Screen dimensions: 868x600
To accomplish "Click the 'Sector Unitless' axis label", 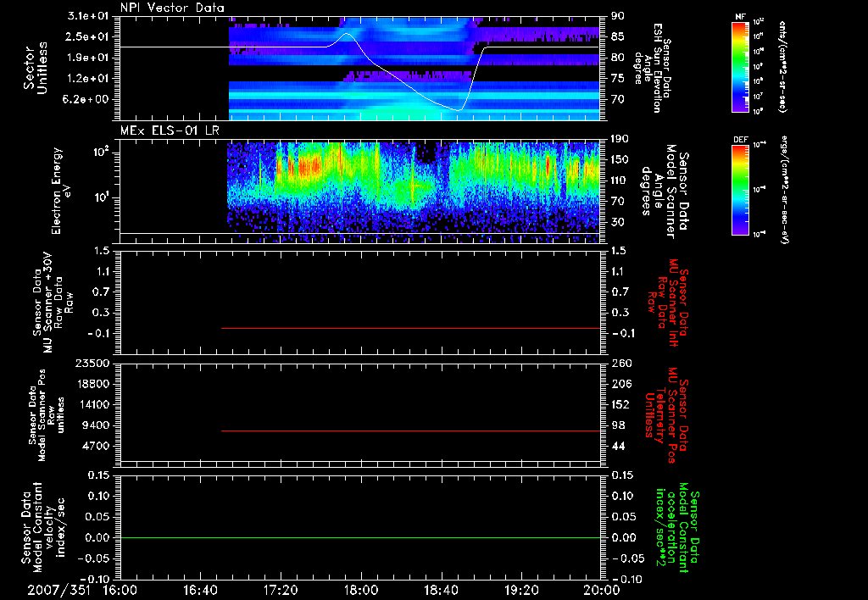I will (x=36, y=68).
